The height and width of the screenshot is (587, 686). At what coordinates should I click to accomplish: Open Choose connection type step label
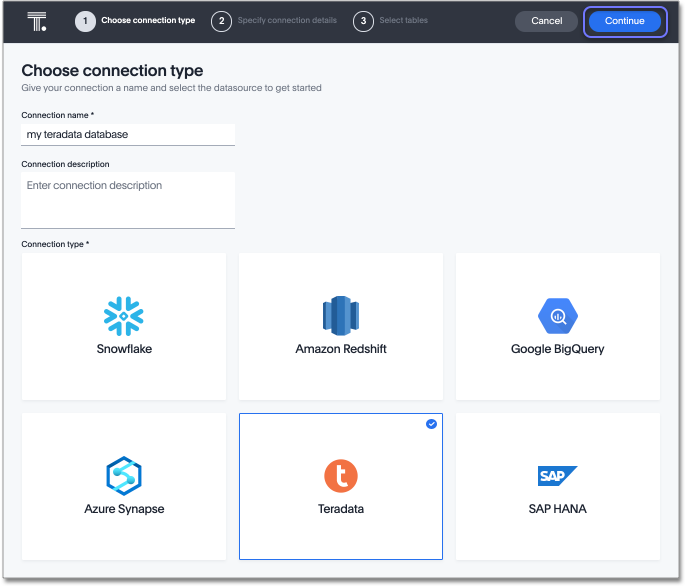click(148, 21)
